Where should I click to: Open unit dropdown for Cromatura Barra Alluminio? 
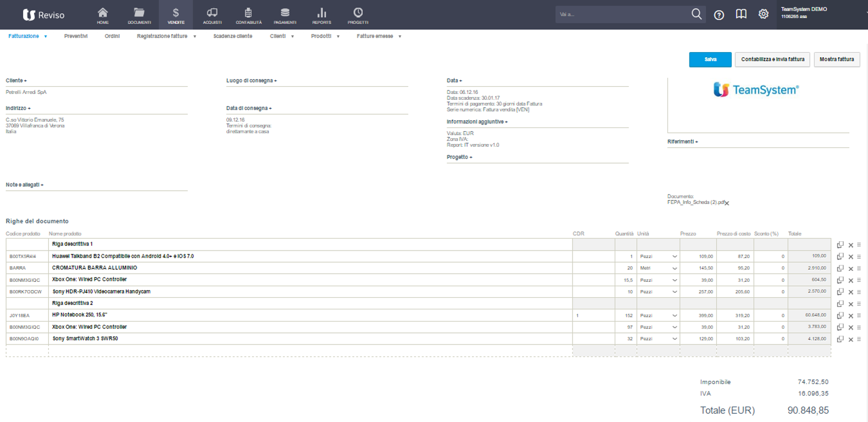(x=674, y=268)
